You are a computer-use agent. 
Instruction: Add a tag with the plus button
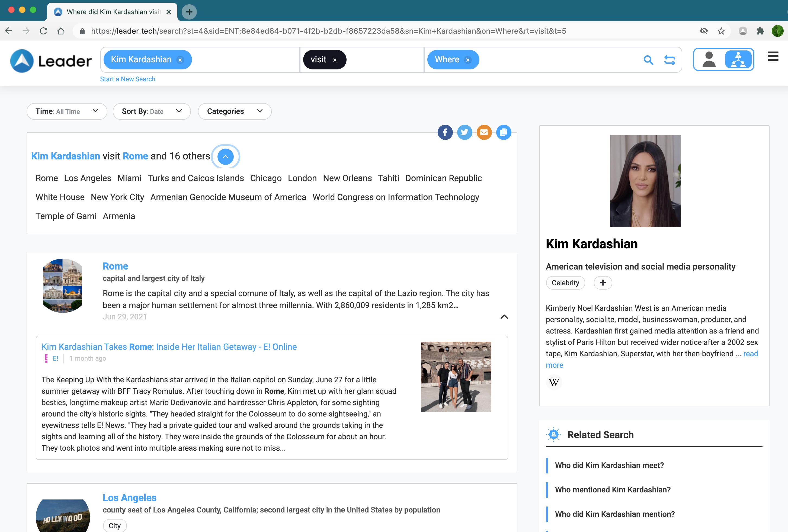[603, 283]
